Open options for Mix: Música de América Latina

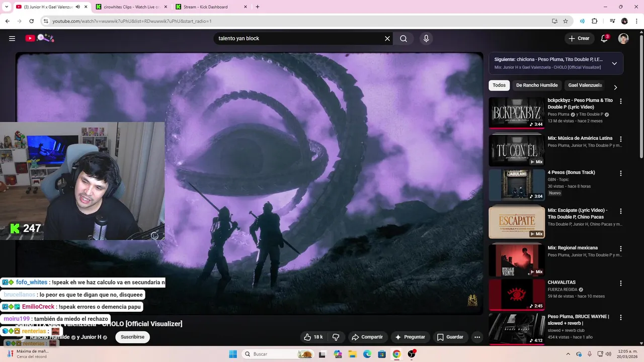point(621,139)
